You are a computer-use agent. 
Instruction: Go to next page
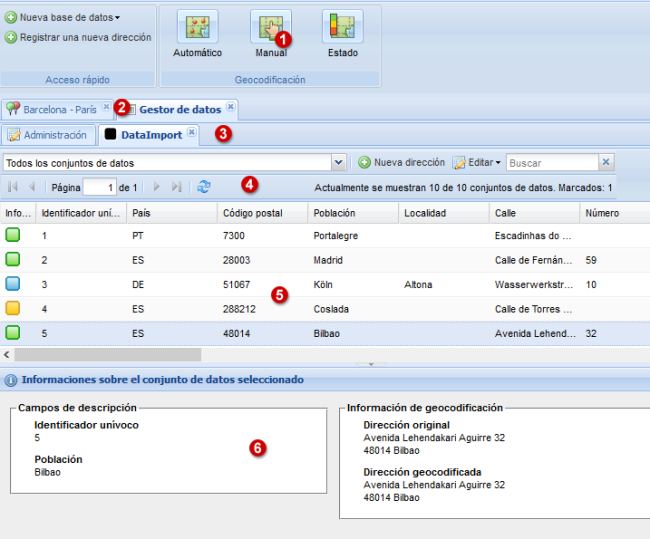[156, 187]
